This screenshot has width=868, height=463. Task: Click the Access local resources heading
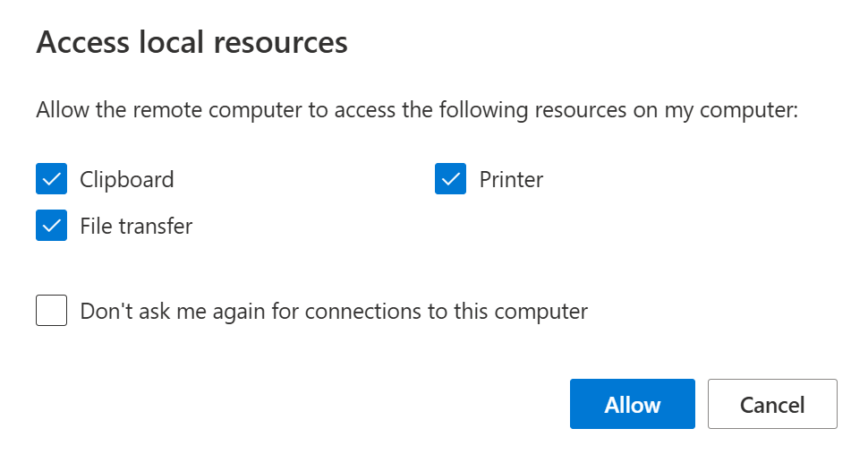point(191,42)
